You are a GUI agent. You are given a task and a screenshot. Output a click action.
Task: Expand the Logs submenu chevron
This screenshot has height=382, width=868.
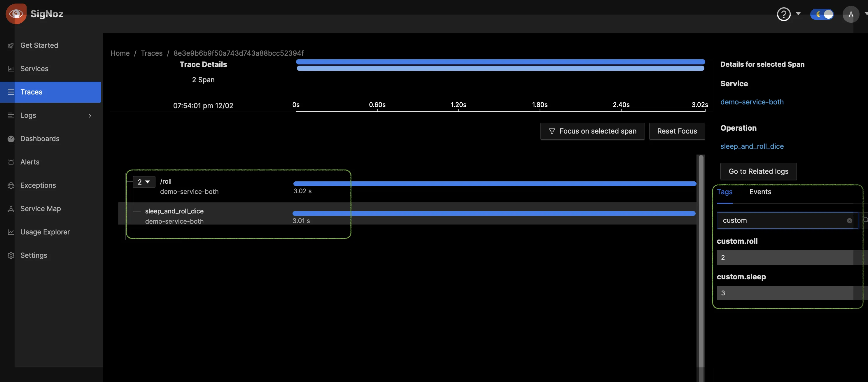point(90,115)
